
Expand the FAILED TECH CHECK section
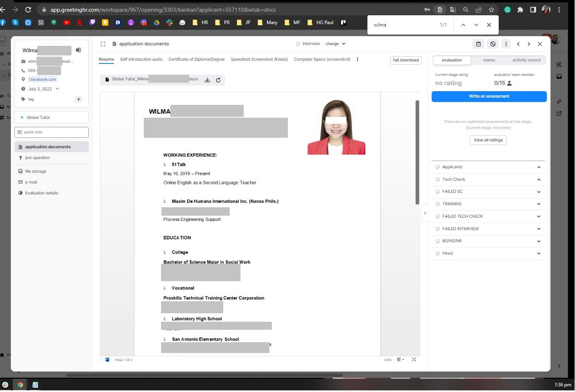539,216
